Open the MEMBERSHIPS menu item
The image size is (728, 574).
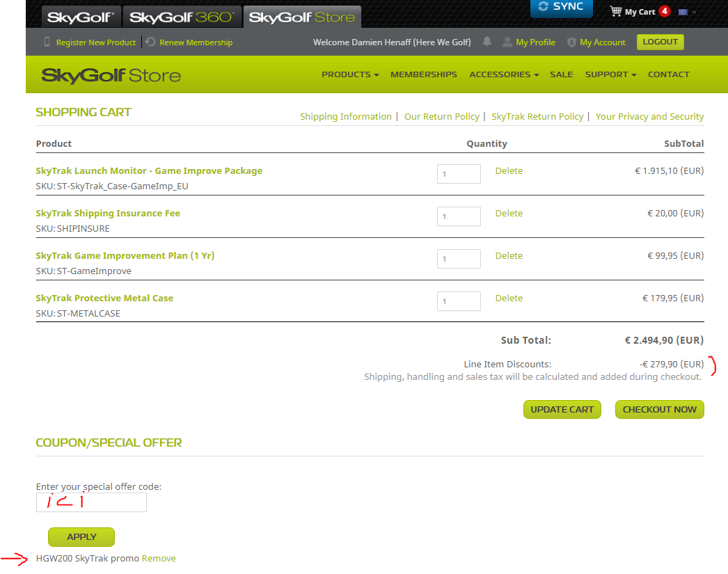click(x=423, y=74)
